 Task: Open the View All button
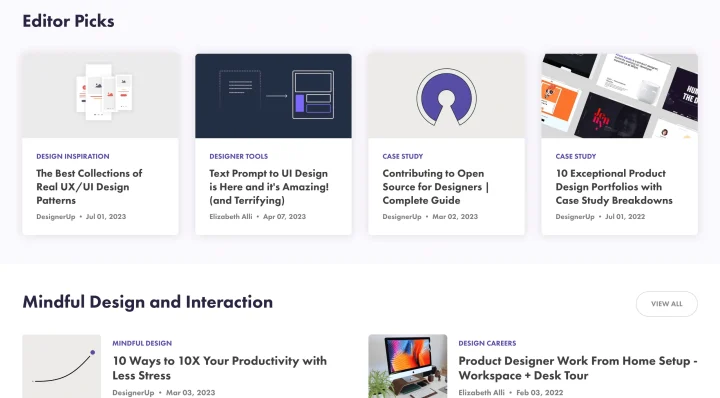click(666, 304)
